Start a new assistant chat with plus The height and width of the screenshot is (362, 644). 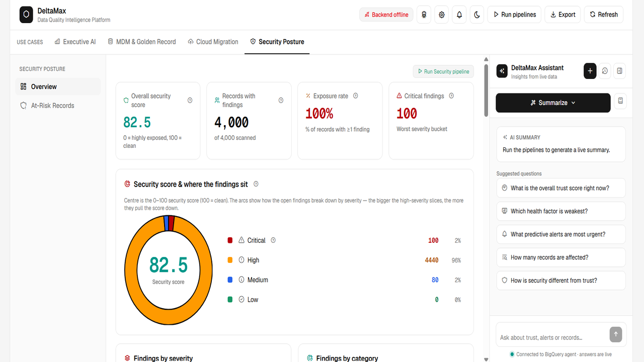point(590,71)
